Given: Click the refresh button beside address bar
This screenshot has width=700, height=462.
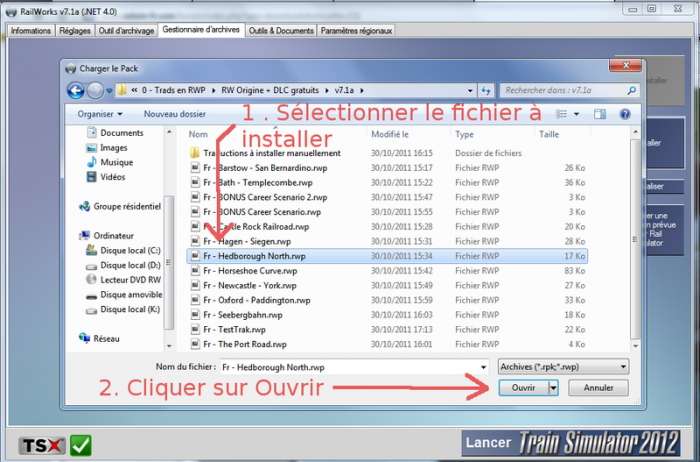Looking at the screenshot, I should point(486,91).
